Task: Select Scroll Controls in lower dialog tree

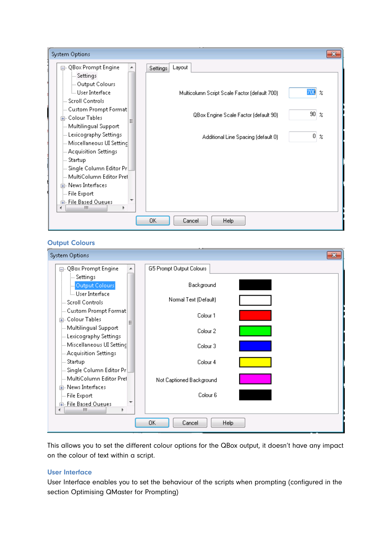Action: tap(85, 303)
